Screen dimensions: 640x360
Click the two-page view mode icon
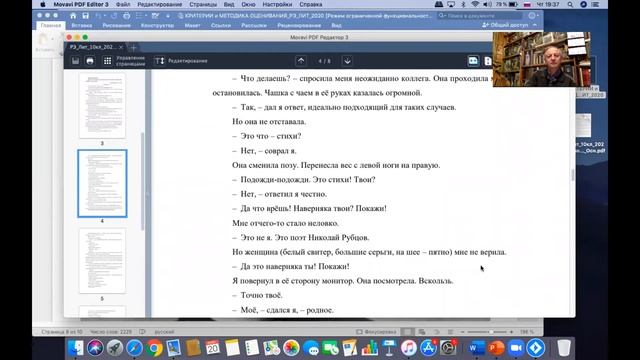coord(473,61)
